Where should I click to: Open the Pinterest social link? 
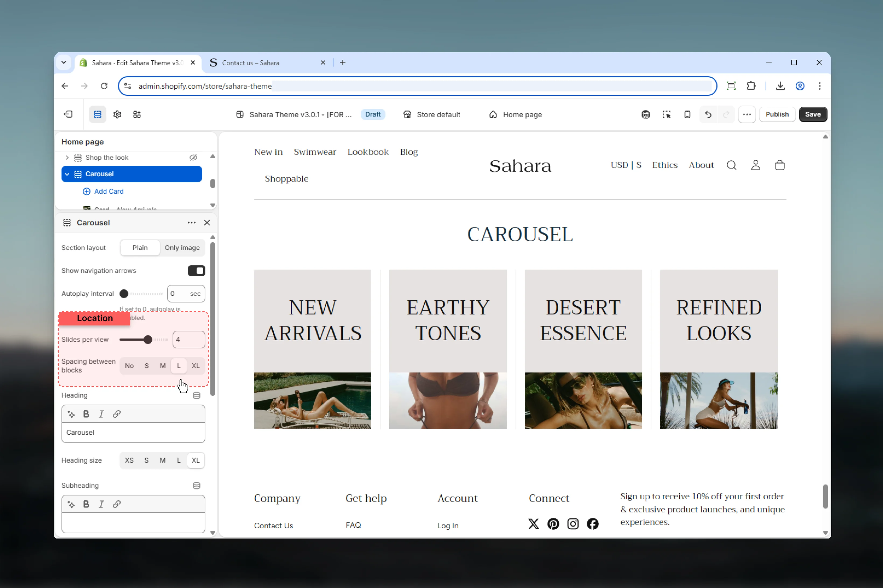coord(553,524)
